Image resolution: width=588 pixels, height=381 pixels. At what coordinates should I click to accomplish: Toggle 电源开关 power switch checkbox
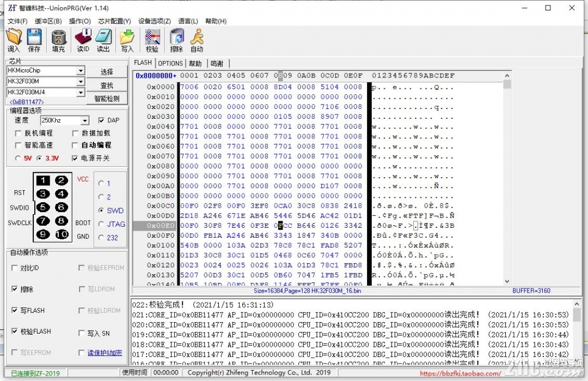[75, 158]
